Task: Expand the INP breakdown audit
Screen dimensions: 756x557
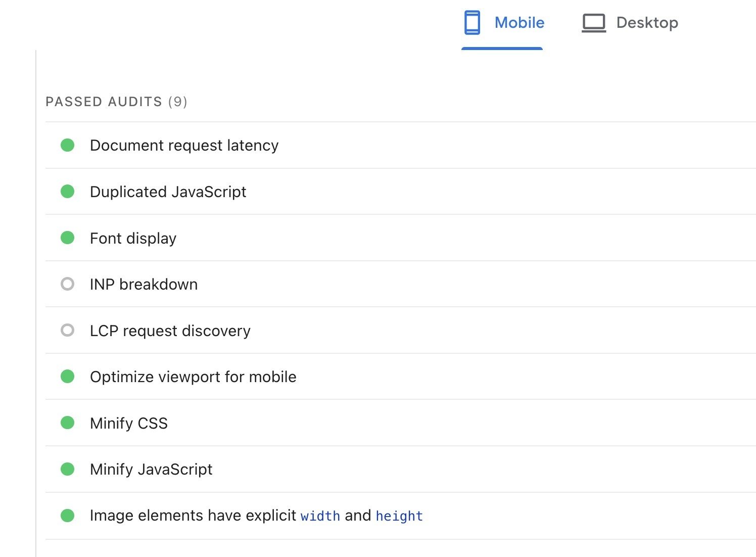Action: 400,284
